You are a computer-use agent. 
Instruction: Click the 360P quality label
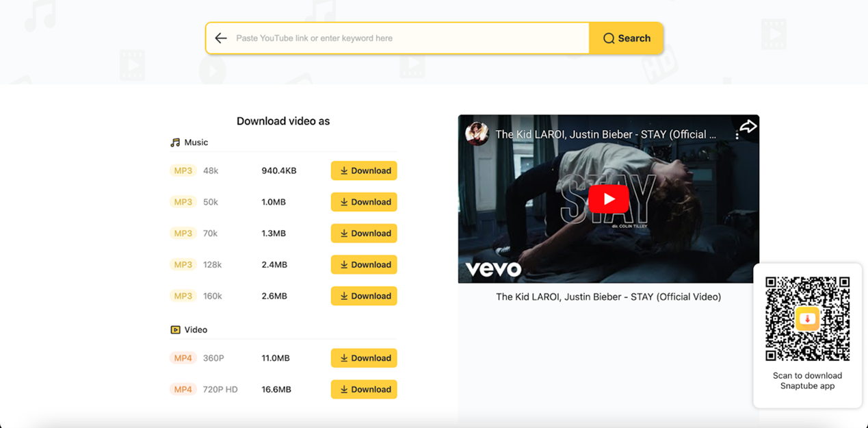[213, 358]
